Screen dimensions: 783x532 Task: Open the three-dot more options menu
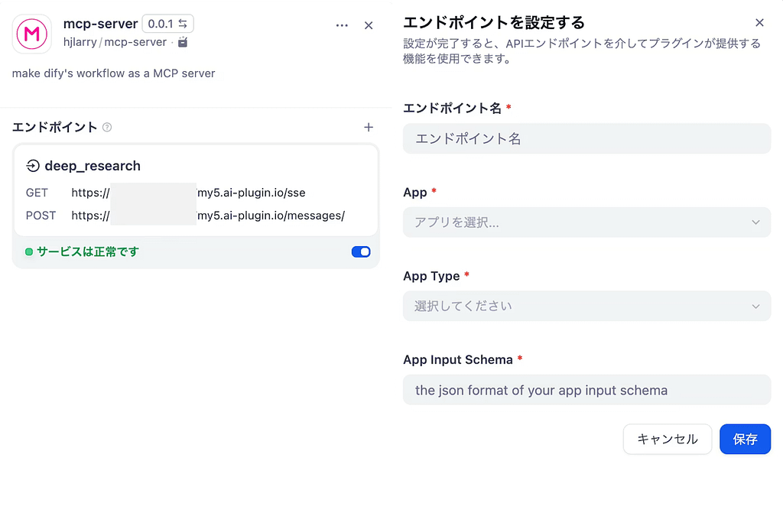tap(342, 25)
